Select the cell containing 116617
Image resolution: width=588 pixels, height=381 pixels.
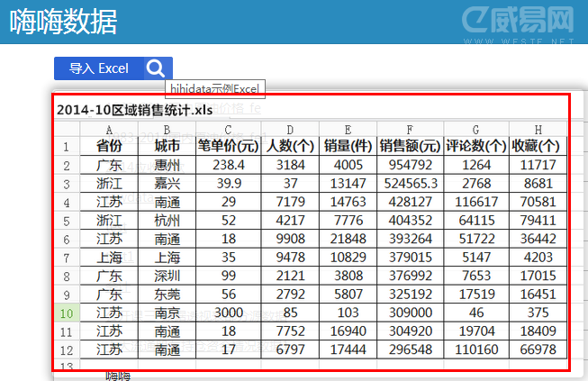click(476, 202)
